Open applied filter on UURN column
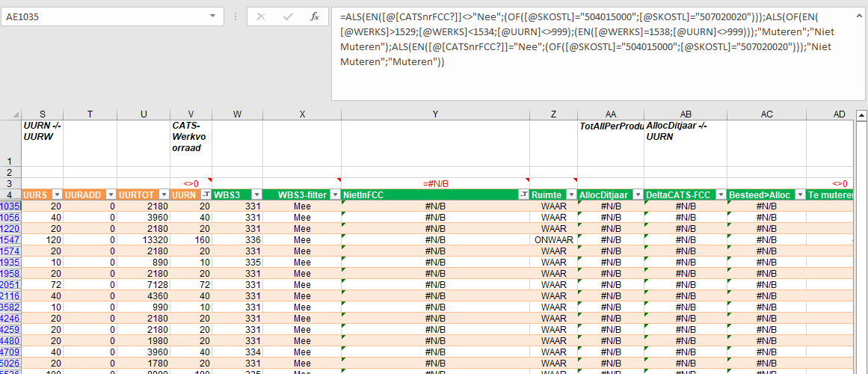The width and height of the screenshot is (868, 374). pos(206,194)
